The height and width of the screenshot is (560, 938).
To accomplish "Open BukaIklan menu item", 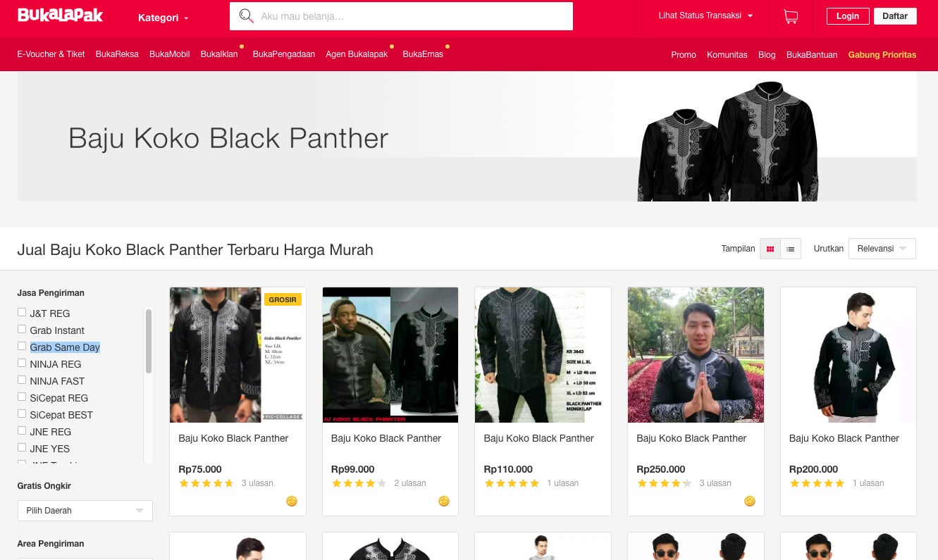I will click(x=219, y=54).
